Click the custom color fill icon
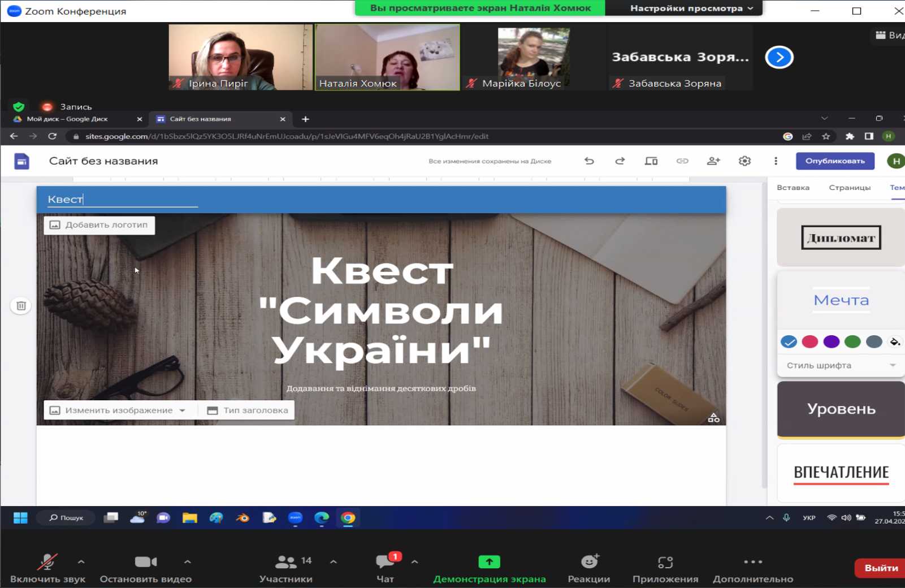The width and height of the screenshot is (905, 588). (x=894, y=341)
